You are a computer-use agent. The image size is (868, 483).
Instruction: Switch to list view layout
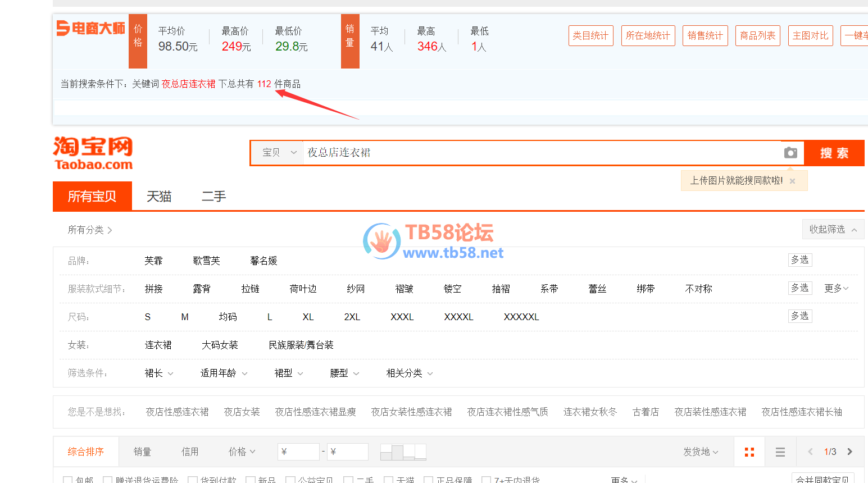click(780, 452)
